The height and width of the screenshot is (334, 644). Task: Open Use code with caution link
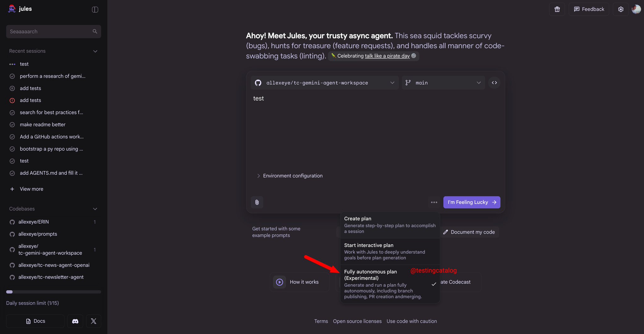coord(412,321)
